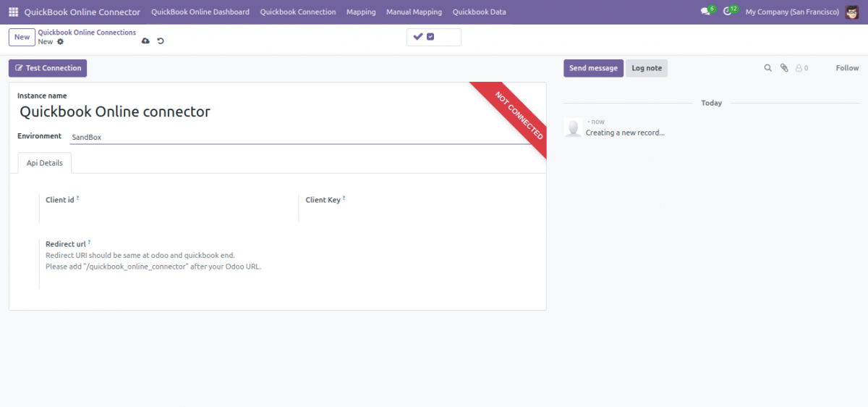Click the Log note button

647,68
